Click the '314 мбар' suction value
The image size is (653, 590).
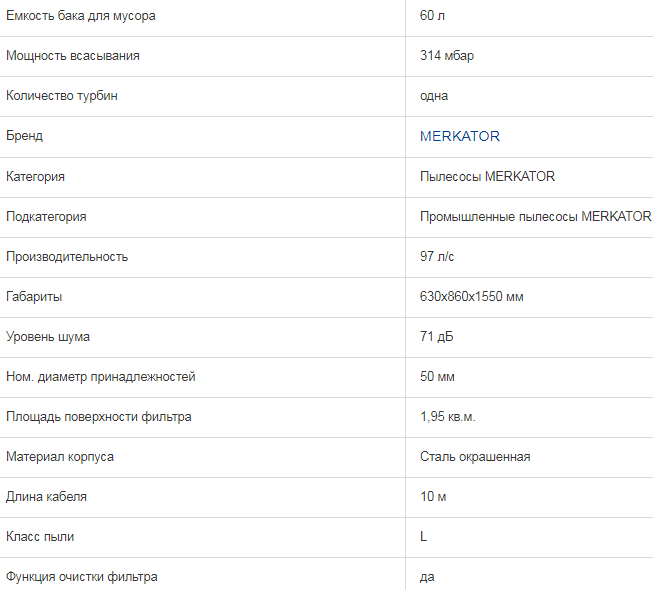click(446, 56)
